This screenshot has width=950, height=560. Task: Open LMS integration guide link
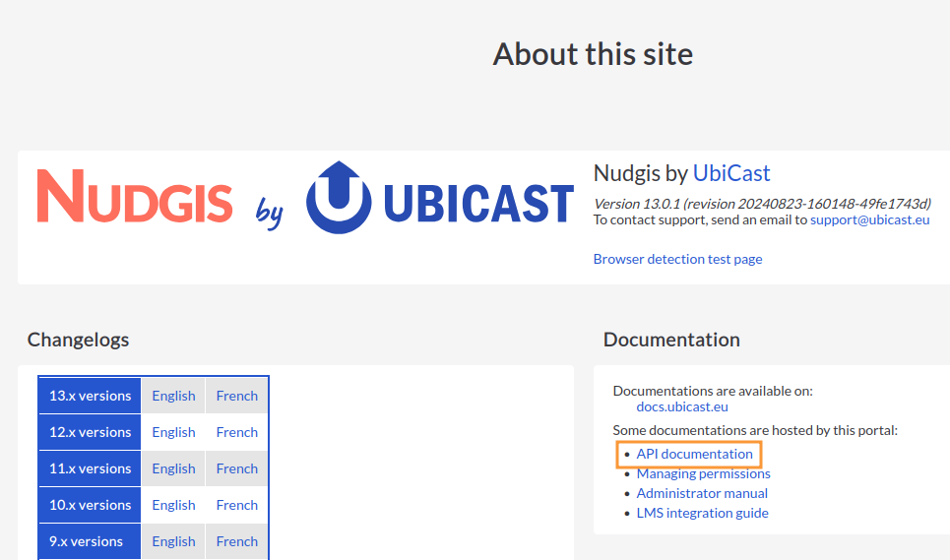click(702, 513)
